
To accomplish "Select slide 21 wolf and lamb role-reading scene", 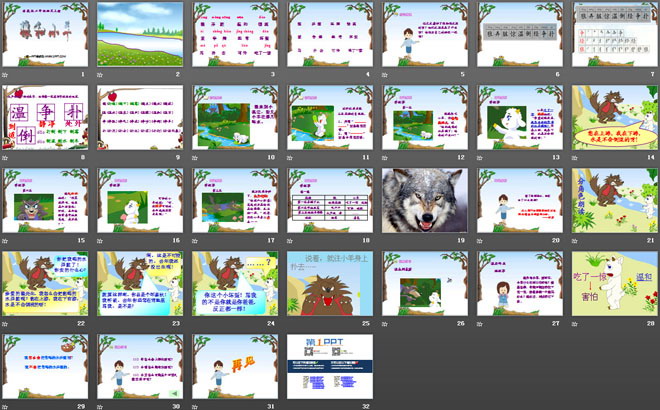I will pyautogui.click(x=615, y=201).
